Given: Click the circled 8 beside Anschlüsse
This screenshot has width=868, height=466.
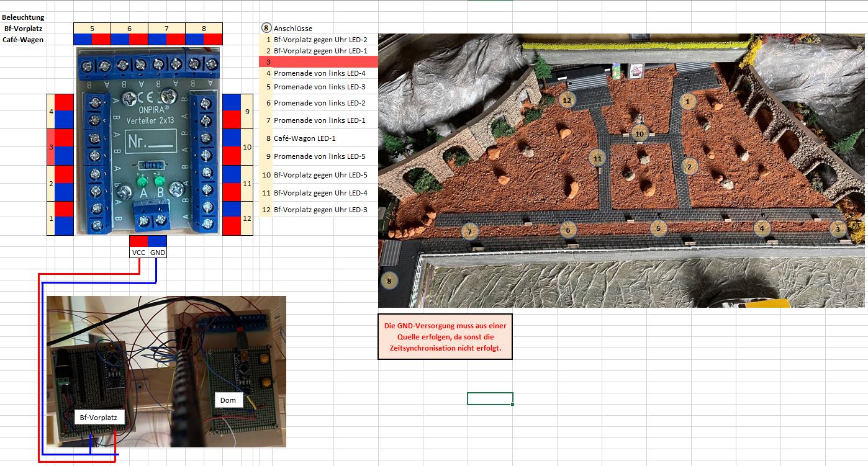Looking at the screenshot, I should (266, 28).
